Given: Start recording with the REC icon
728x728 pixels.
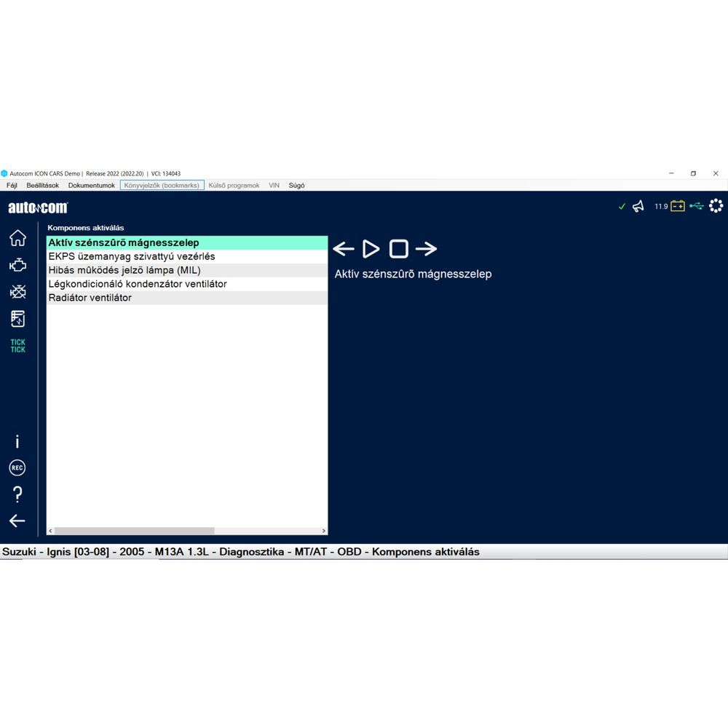Looking at the screenshot, I should click(17, 468).
